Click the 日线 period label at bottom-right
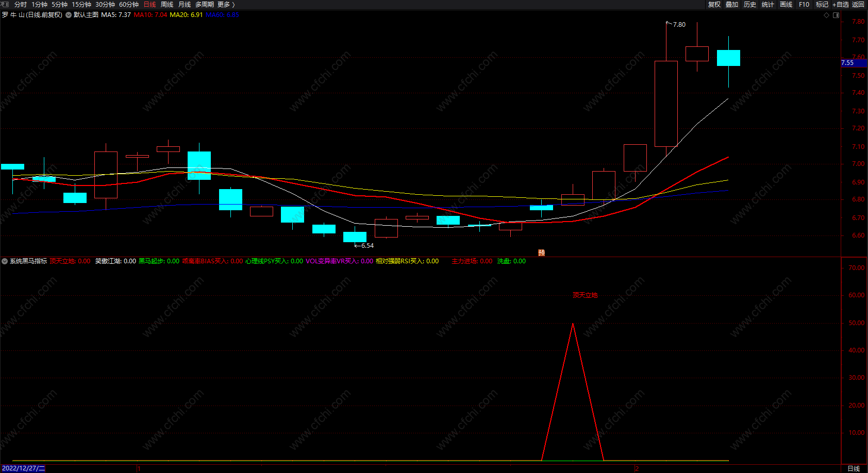This screenshot has height=473, width=868. point(854,468)
